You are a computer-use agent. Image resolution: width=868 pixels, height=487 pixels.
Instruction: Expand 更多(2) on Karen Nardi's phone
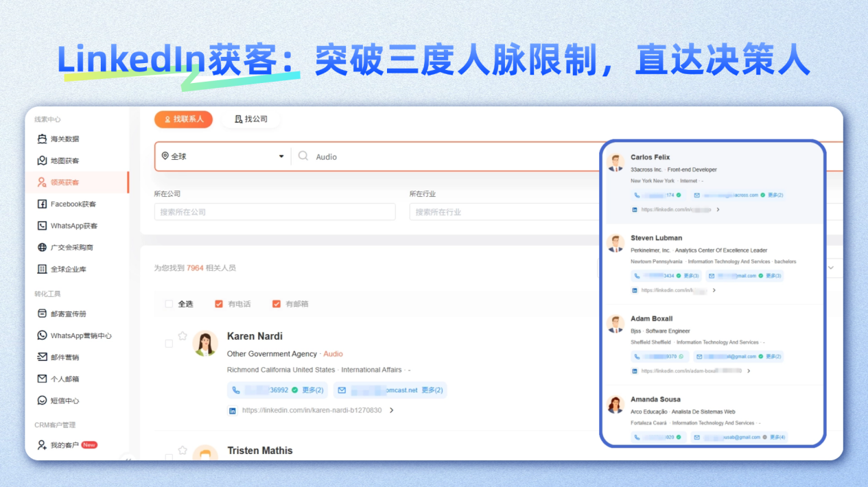tap(313, 390)
